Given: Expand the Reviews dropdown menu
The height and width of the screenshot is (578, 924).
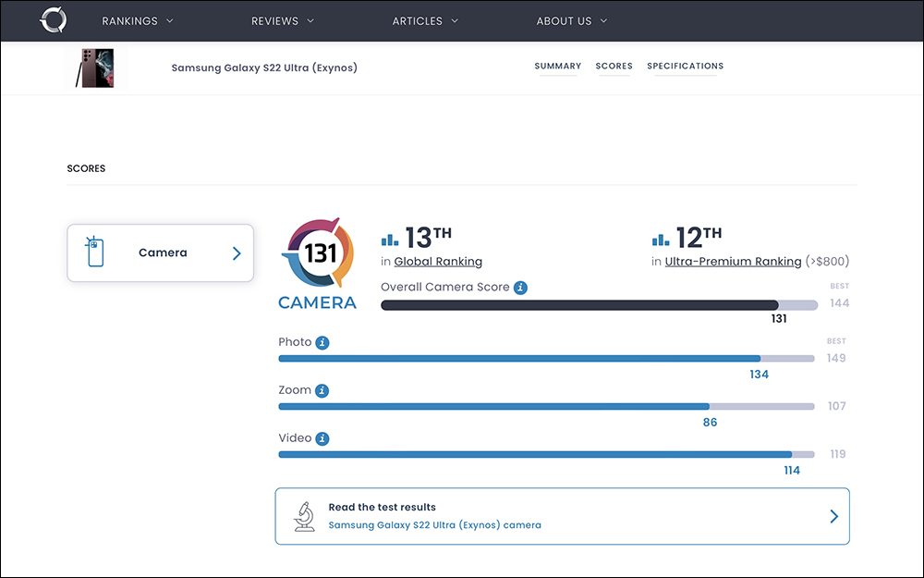Looking at the screenshot, I should click(283, 20).
